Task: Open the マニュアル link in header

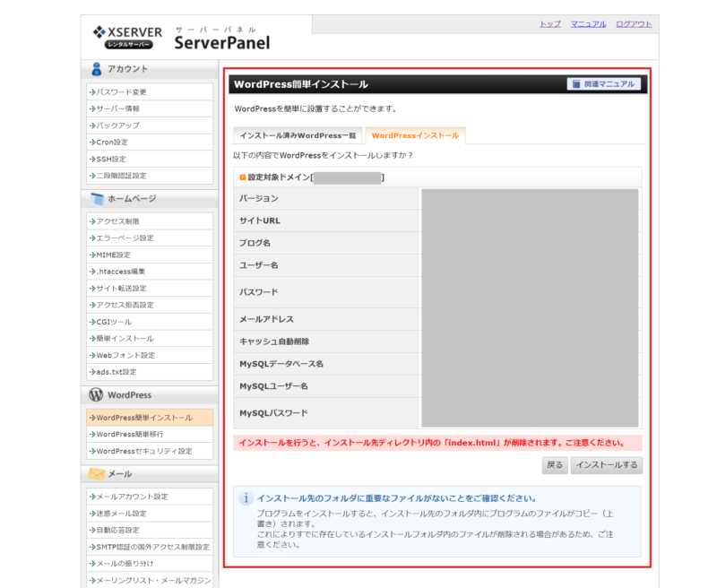Action: [x=589, y=24]
